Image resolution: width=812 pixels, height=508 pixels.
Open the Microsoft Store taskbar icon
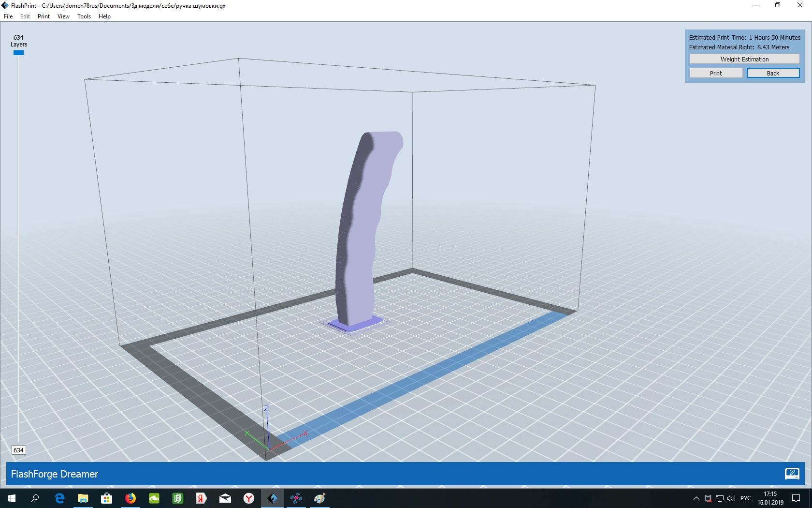pos(107,498)
